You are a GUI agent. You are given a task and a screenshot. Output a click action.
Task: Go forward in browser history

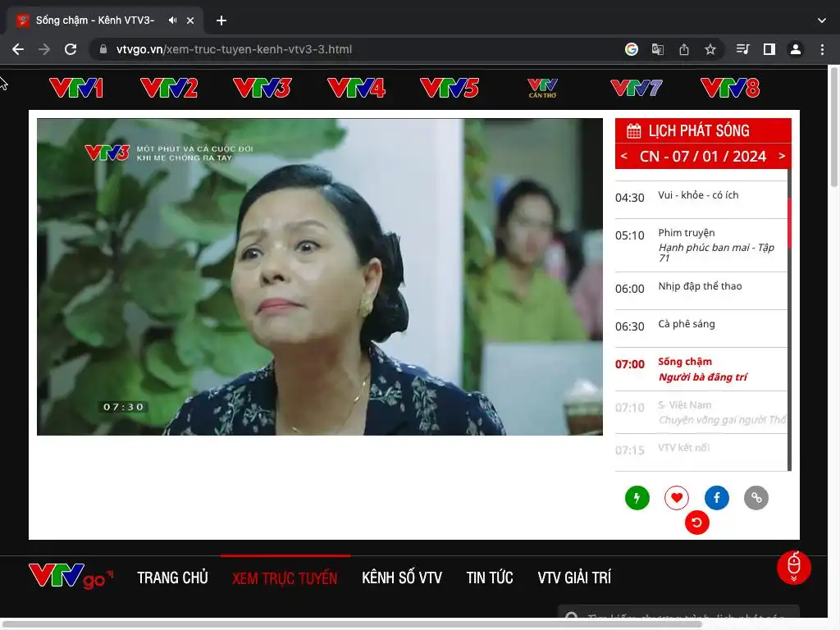click(44, 49)
